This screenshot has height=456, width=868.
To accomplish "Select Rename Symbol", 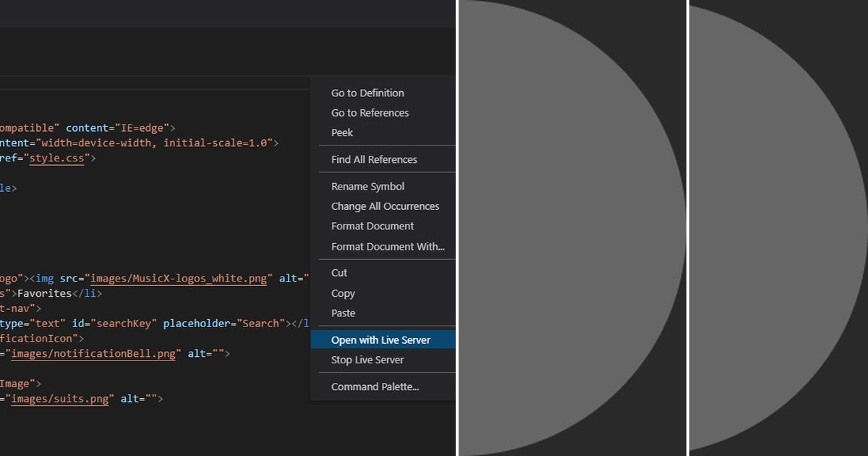I will [x=367, y=186].
